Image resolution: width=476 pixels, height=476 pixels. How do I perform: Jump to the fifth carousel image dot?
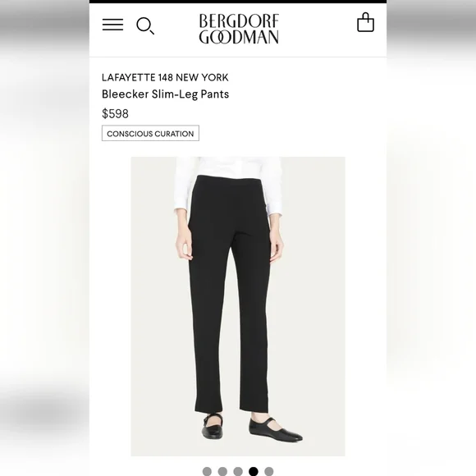pos(269,471)
